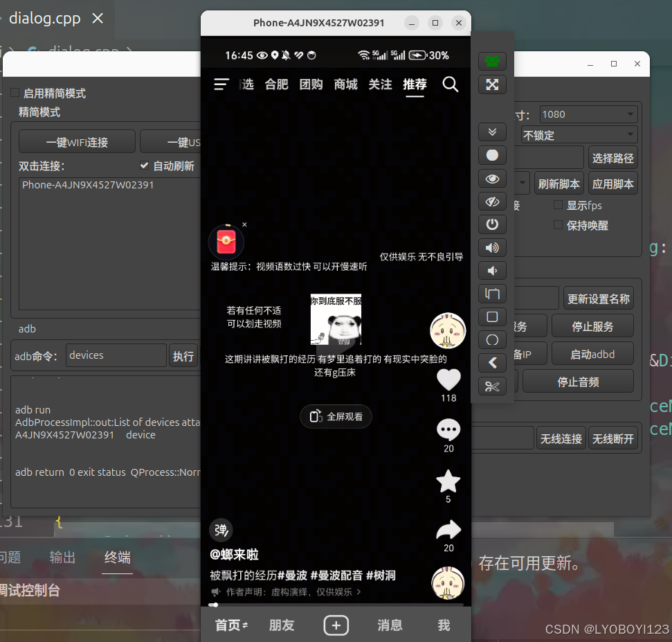
Task: Click the back arrow icon in side toolbar
Action: click(492, 363)
